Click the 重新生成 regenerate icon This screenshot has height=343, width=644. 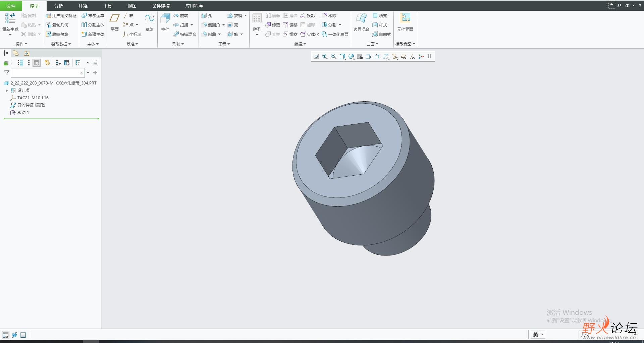[10, 18]
